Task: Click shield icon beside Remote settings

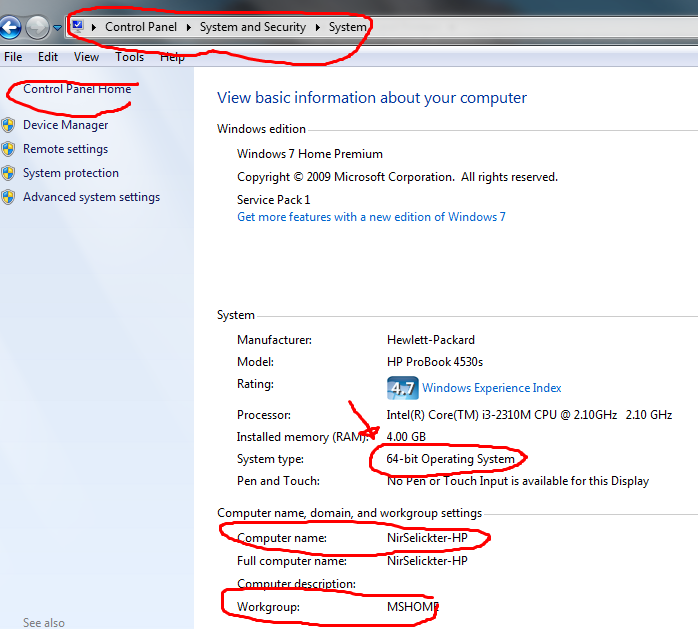Action: click(x=8, y=149)
